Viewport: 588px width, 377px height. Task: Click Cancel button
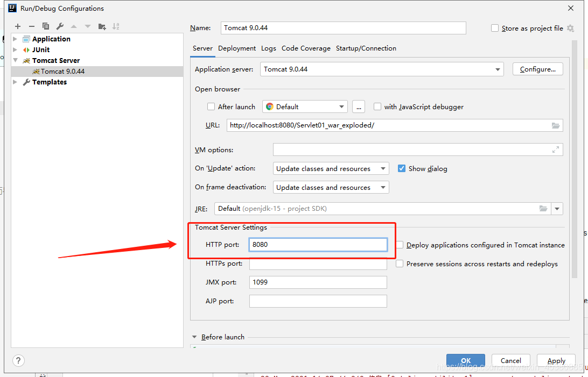(x=511, y=360)
